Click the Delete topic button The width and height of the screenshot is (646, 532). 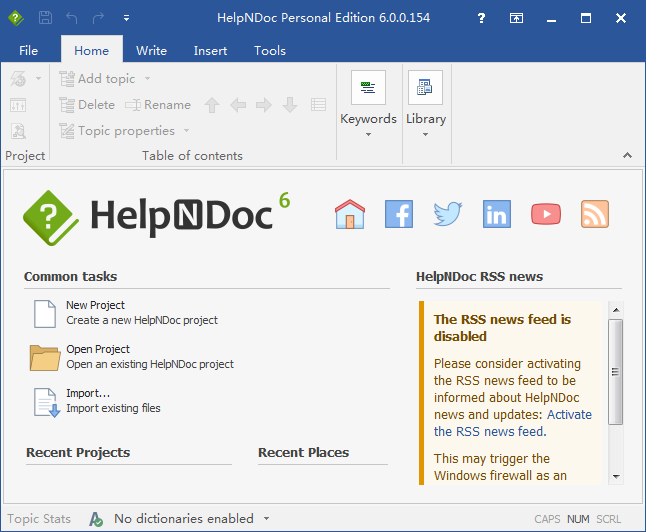click(x=87, y=105)
